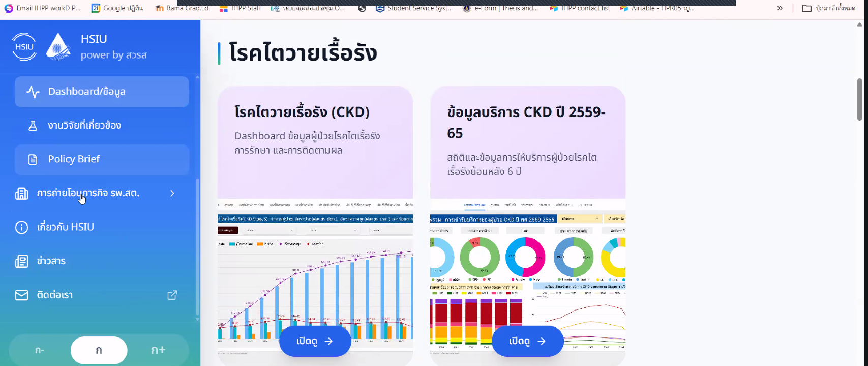Show hidden bookmarks via double chevron
Screen dimensions: 868x366
(x=780, y=8)
